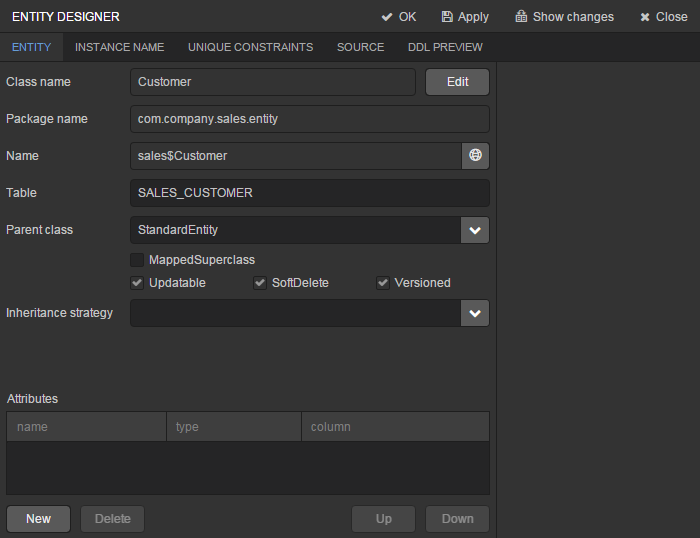Click the type column header in Attributes
Screen dimensions: 700x538
click(233, 427)
